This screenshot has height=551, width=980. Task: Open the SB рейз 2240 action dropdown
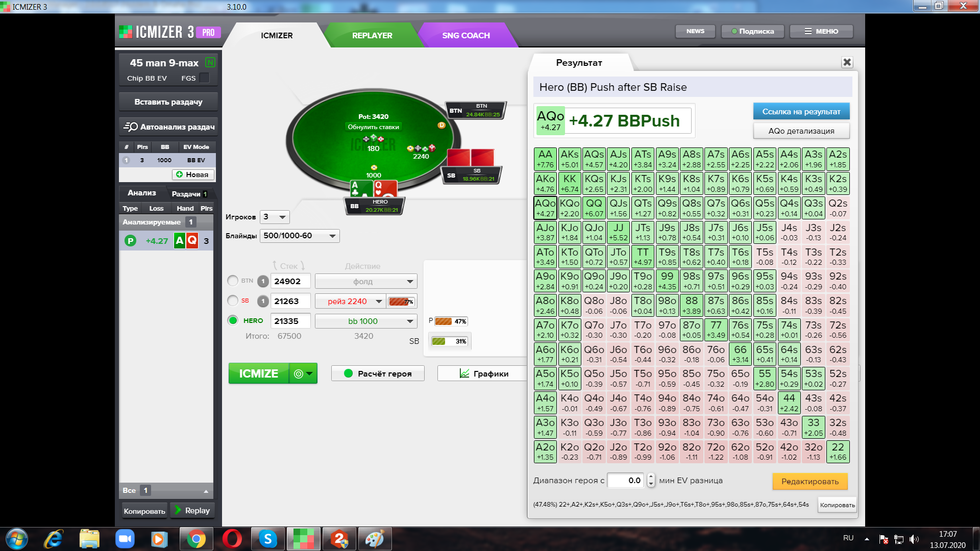[x=350, y=301]
